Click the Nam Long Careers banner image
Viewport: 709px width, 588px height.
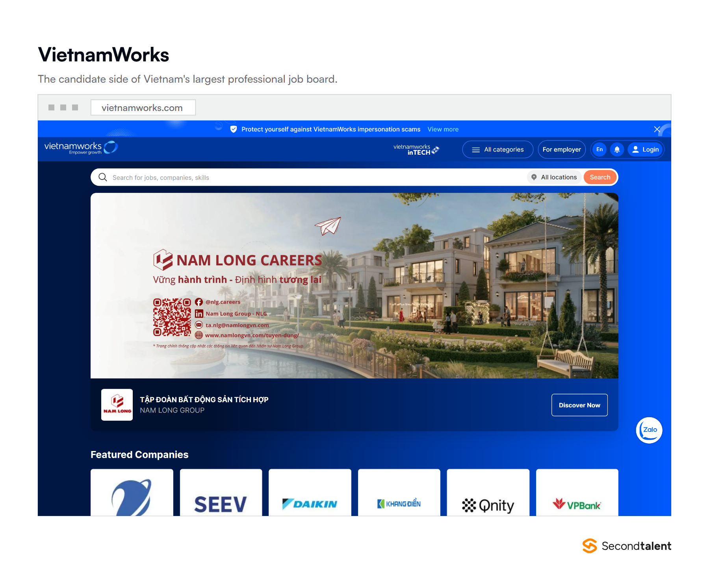click(x=354, y=286)
